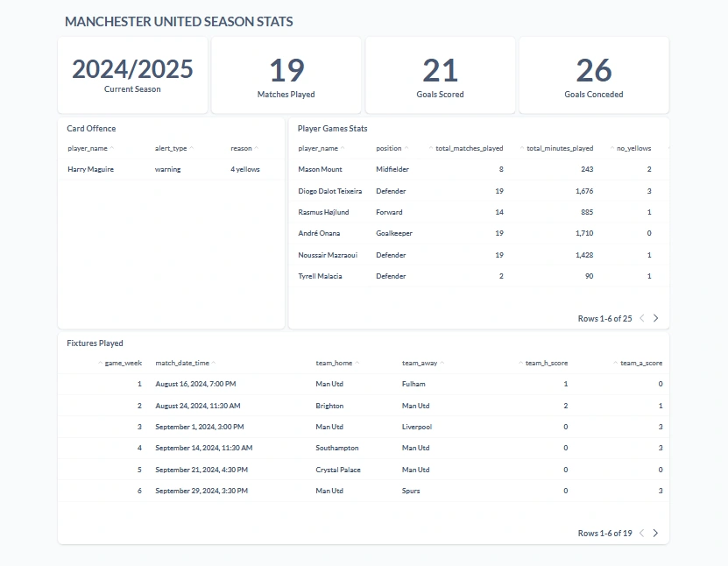This screenshot has height=566, width=728.
Task: Click the 1,710 minutes played value
Action: click(584, 233)
